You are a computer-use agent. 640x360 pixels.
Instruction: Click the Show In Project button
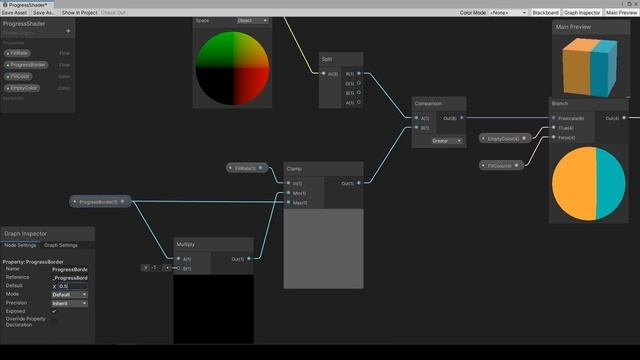(x=80, y=13)
